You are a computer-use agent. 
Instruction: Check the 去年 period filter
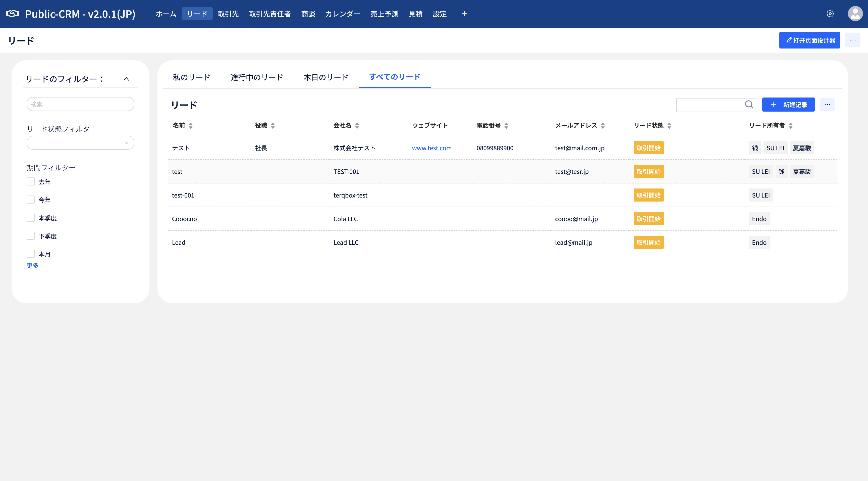click(x=31, y=182)
